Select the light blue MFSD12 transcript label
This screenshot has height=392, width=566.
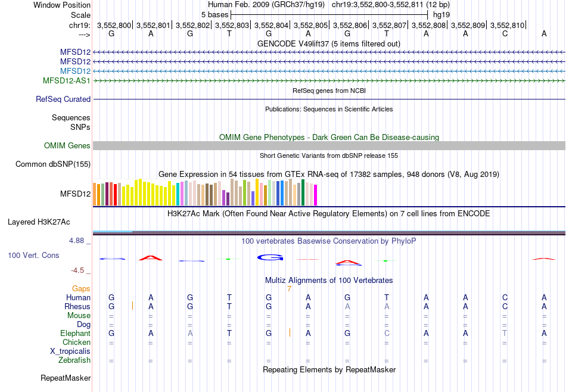(76, 71)
